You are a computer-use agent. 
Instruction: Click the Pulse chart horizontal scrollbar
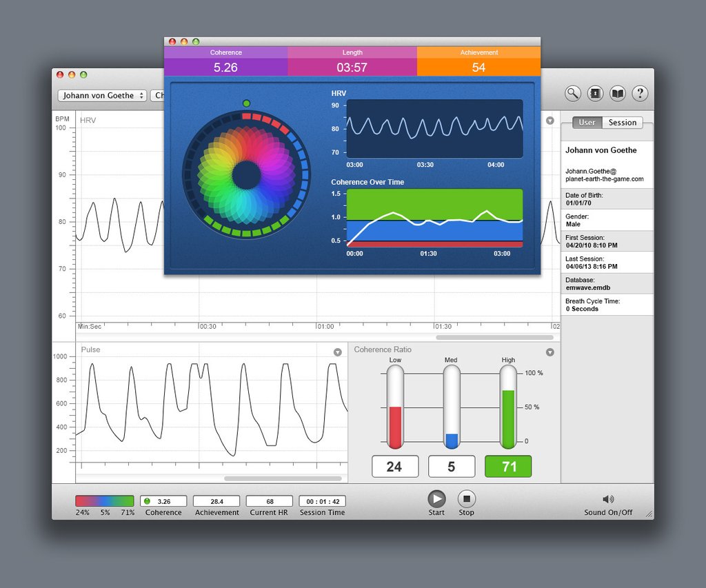click(283, 478)
